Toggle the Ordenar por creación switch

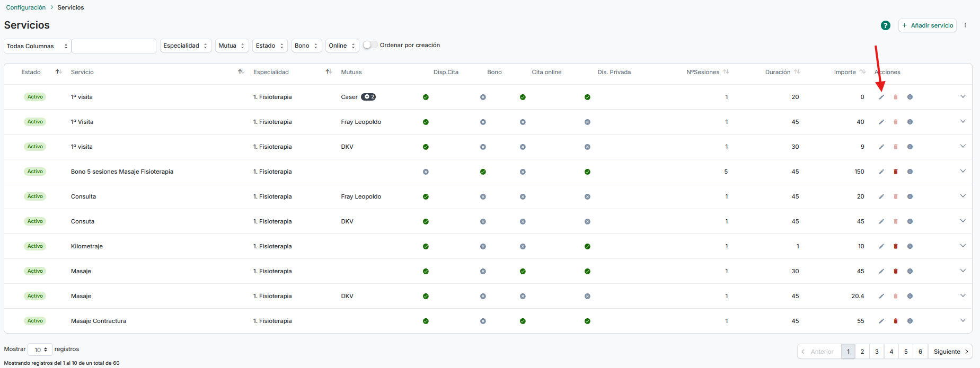(x=370, y=45)
